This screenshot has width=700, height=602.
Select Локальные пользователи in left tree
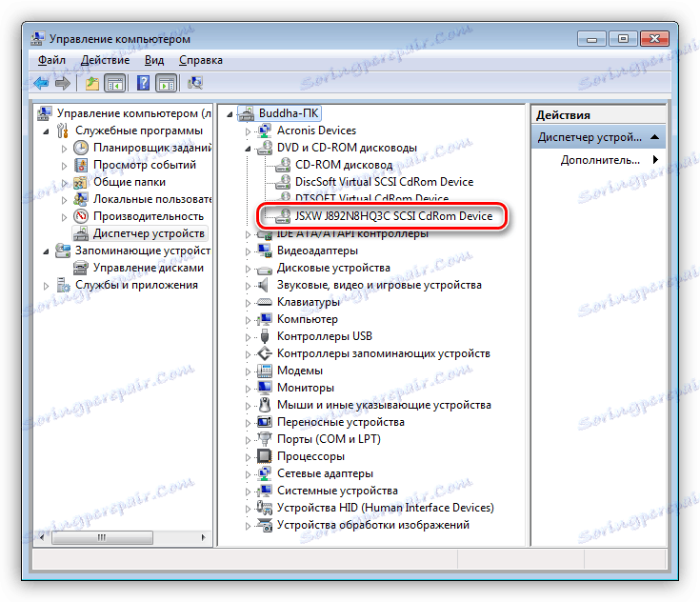click(x=151, y=199)
